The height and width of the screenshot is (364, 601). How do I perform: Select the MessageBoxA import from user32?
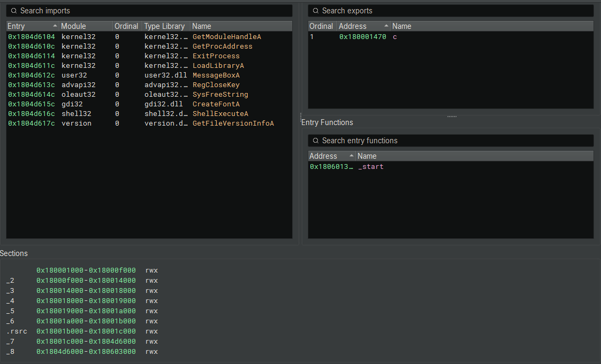click(x=216, y=75)
